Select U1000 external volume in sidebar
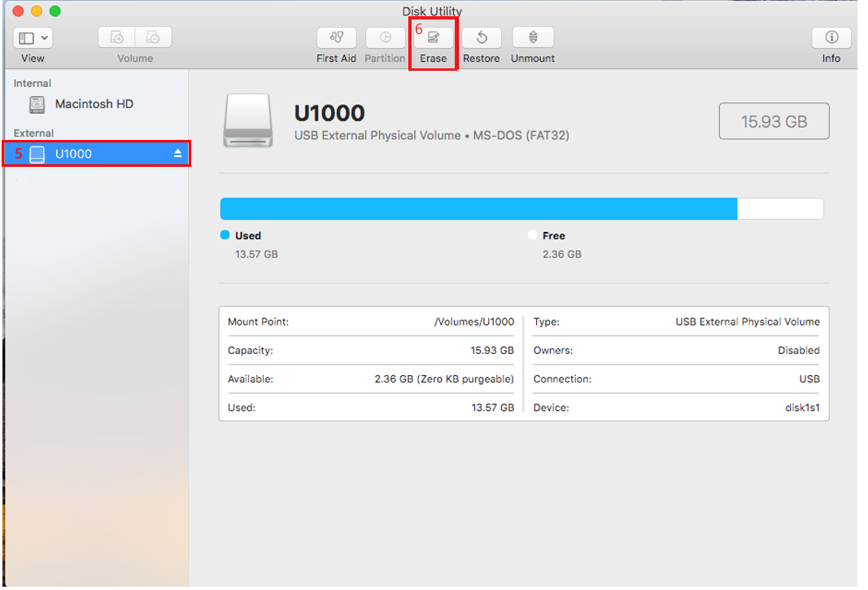Screen dimensions: 868x590 click(73, 154)
